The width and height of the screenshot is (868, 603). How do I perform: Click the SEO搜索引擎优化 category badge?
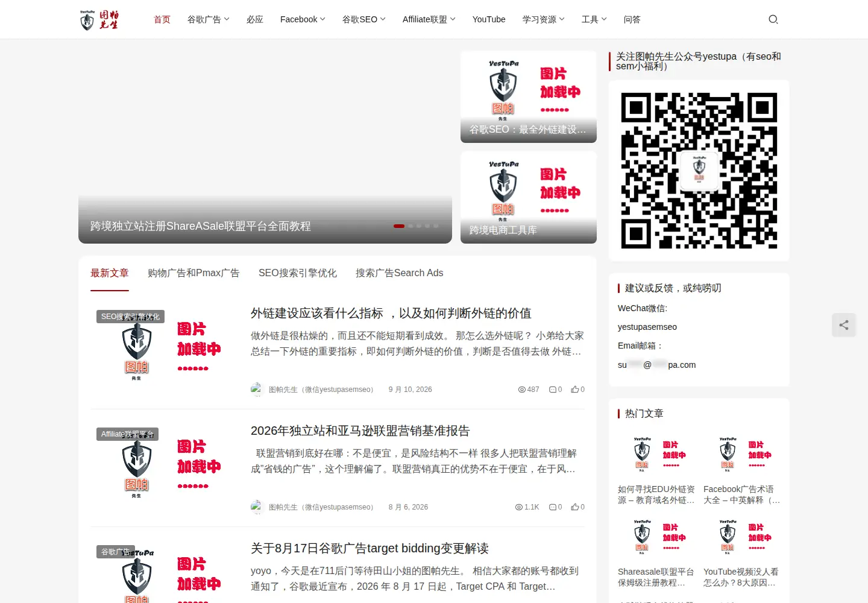[130, 317]
